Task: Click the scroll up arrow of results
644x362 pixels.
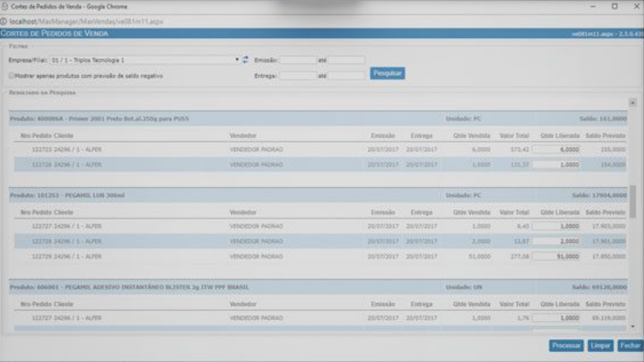Action: pos(632,102)
